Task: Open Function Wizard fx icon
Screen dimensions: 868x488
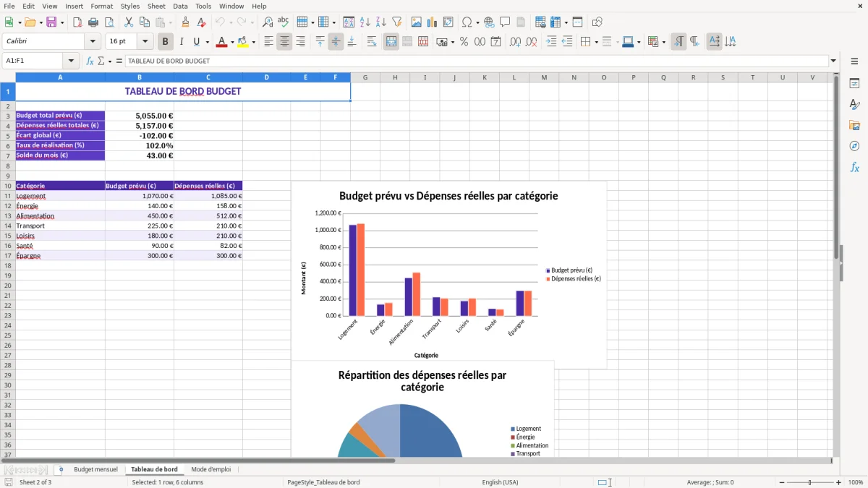Action: 90,61
